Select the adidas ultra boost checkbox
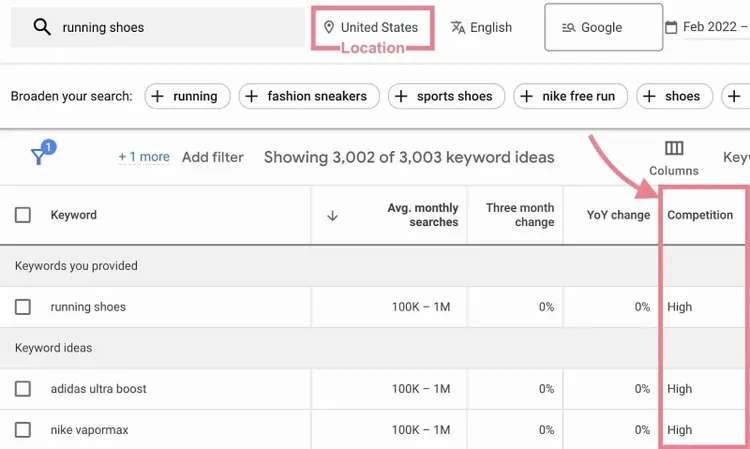Screen dimensions: 750x449 (x=23, y=389)
